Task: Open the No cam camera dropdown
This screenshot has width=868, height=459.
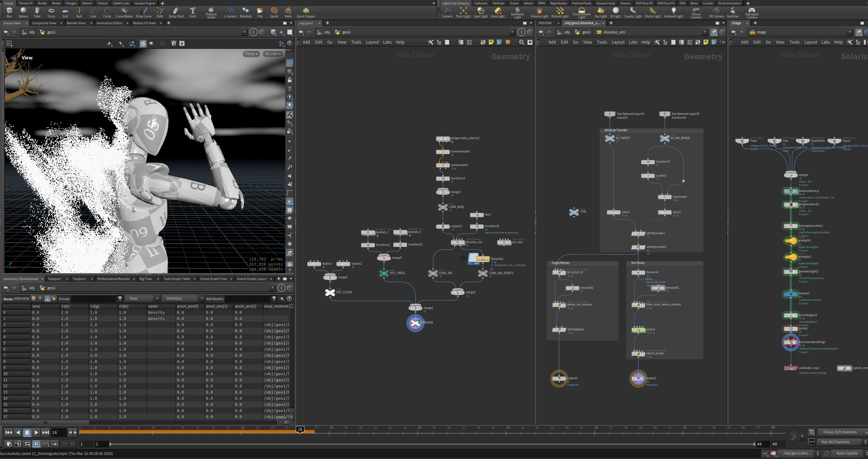Action: [x=273, y=54]
